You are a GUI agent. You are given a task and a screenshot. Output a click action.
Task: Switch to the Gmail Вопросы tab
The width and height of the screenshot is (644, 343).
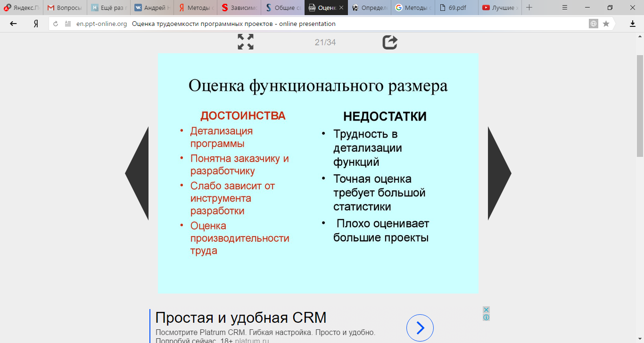(65, 8)
